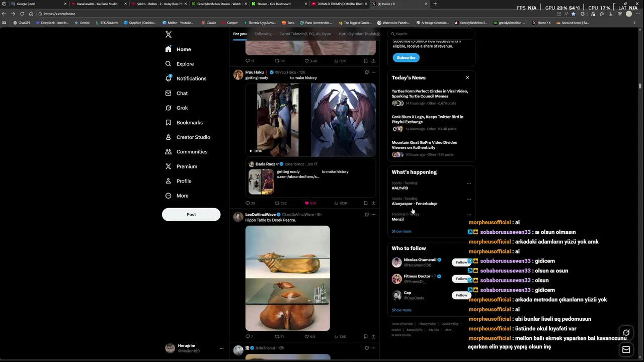The width and height of the screenshot is (644, 362).
Task: Open Bookmarks in the sidebar
Action: [184, 122]
